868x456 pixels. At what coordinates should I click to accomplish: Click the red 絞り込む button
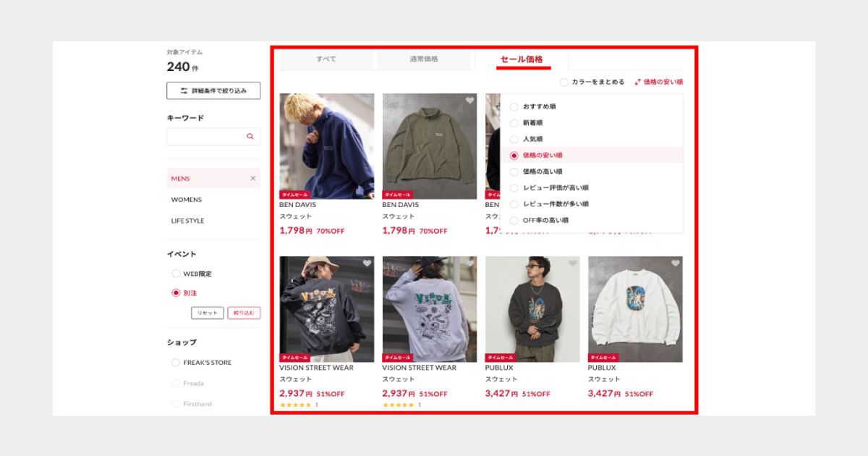click(x=244, y=313)
